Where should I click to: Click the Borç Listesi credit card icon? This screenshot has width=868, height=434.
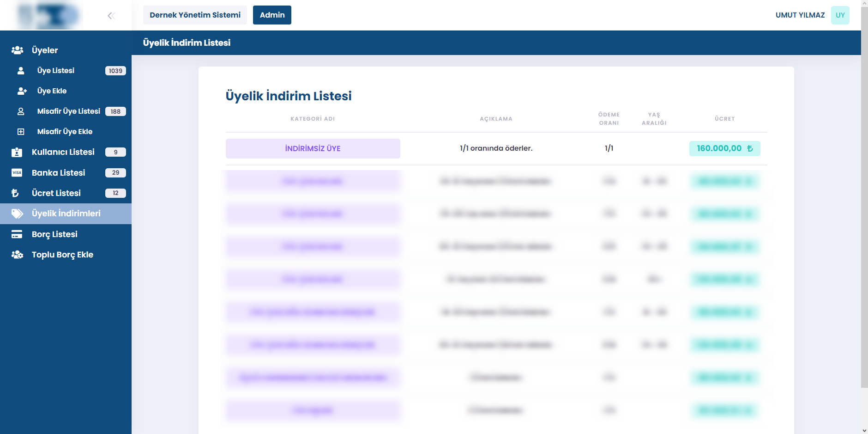[17, 234]
